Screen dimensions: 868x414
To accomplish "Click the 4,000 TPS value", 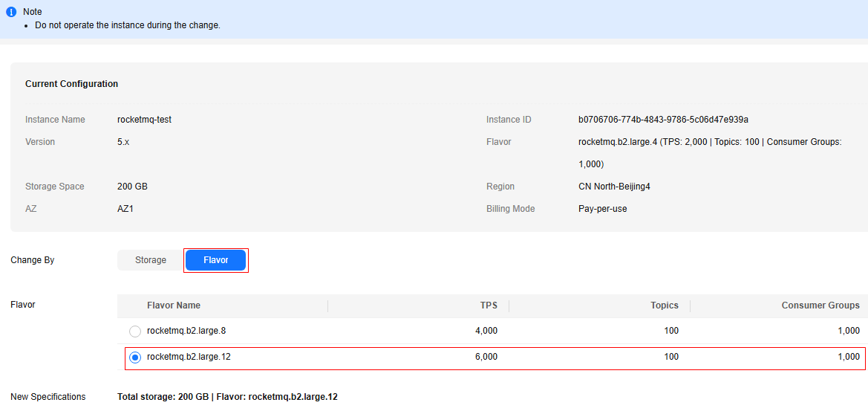I will click(486, 331).
